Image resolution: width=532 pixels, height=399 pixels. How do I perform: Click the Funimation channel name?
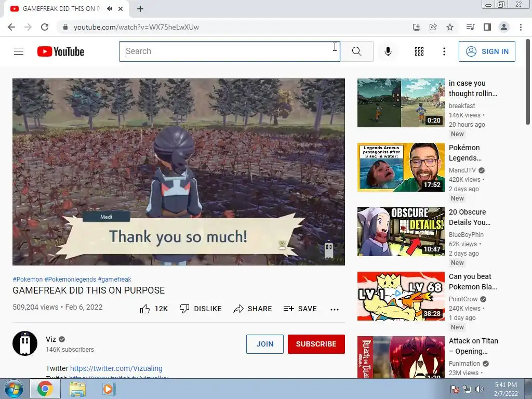[x=464, y=363]
